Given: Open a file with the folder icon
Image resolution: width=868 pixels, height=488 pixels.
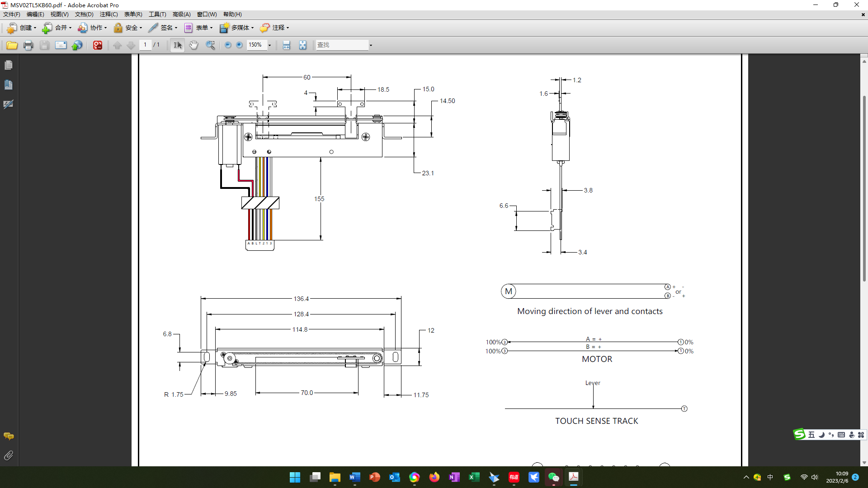Looking at the screenshot, I should pos(12,45).
